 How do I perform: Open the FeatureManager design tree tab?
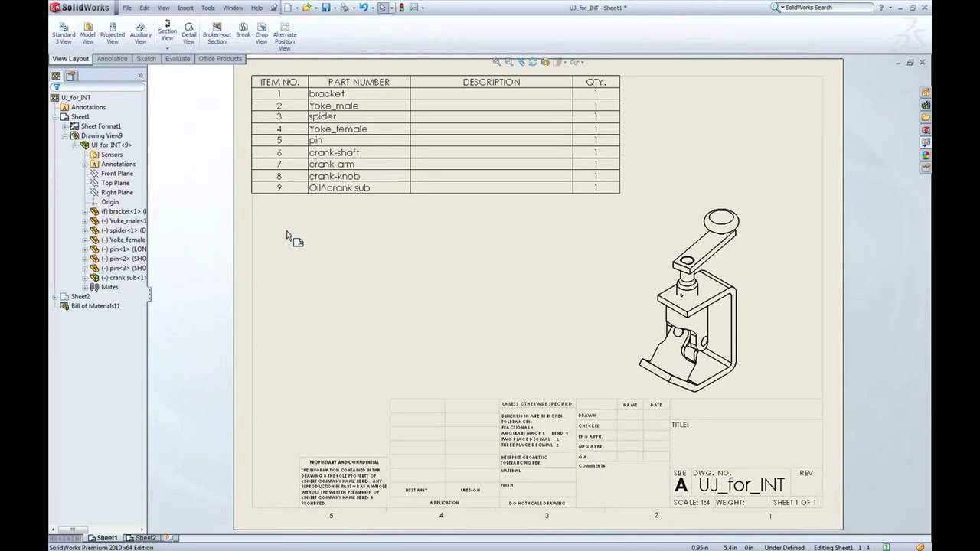[56, 76]
